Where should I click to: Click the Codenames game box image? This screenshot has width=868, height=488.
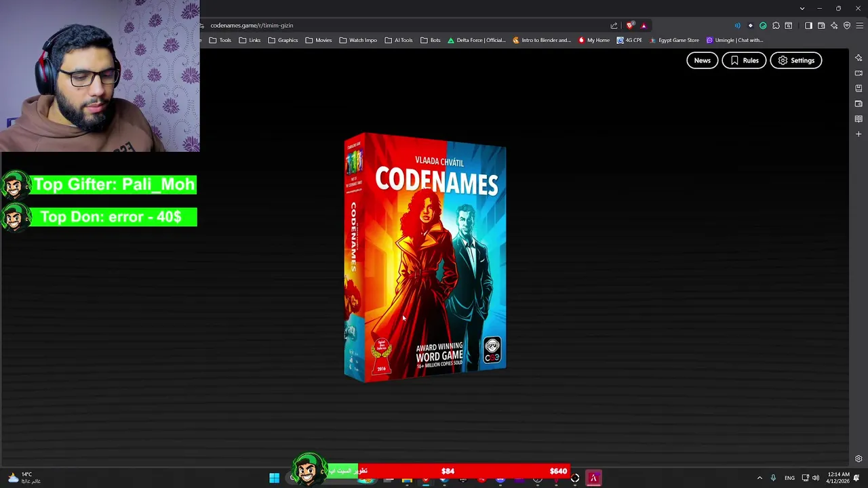tap(425, 258)
